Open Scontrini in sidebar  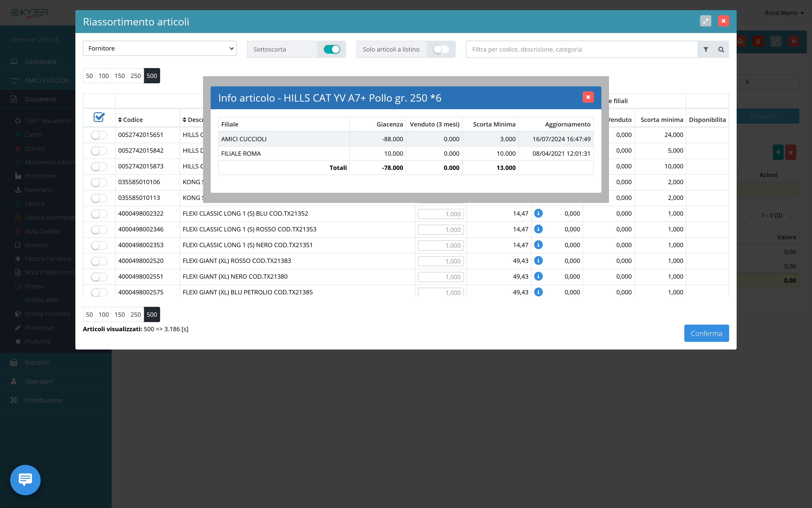pyautogui.click(x=37, y=362)
